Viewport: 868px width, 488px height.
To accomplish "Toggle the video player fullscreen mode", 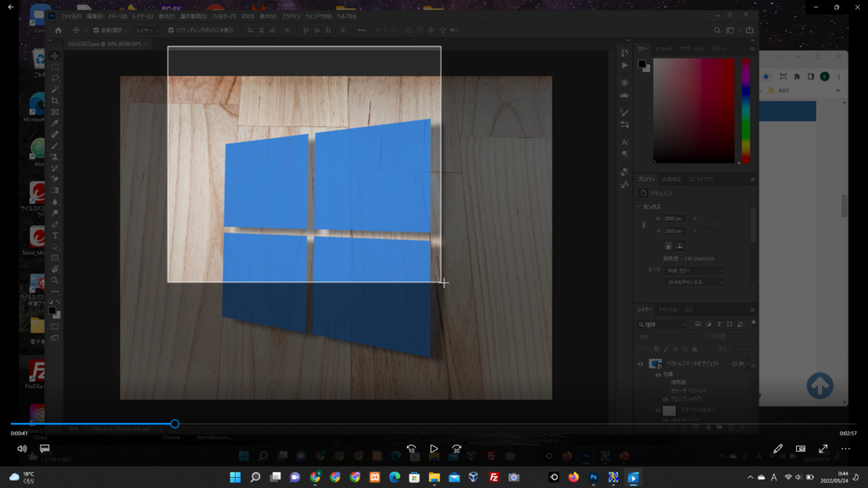I will pyautogui.click(x=823, y=449).
